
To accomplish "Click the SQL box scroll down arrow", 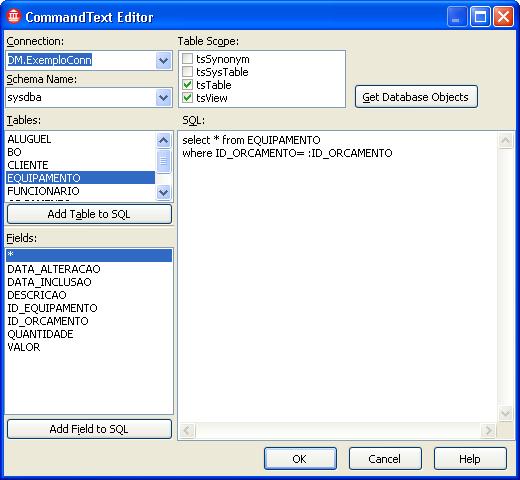I will [x=506, y=414].
